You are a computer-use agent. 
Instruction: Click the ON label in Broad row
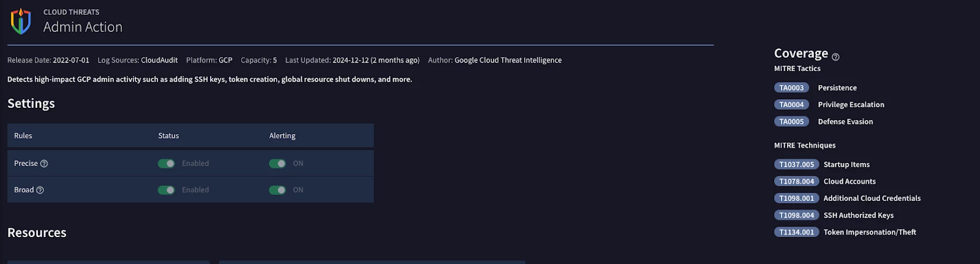(x=298, y=190)
